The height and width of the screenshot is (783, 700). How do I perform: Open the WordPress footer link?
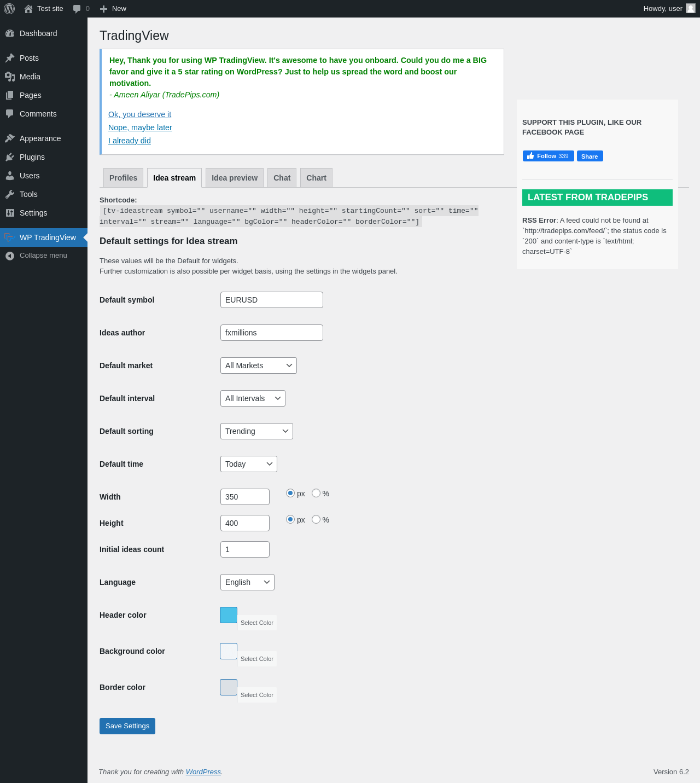203,772
